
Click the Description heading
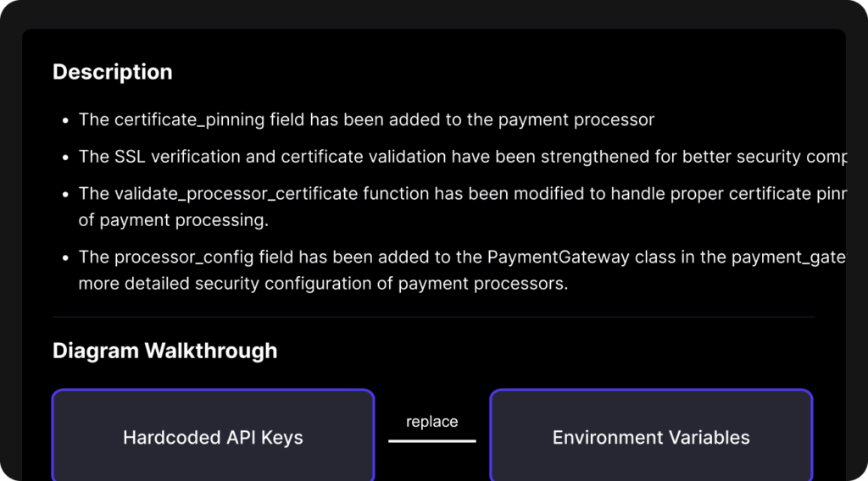pos(113,72)
